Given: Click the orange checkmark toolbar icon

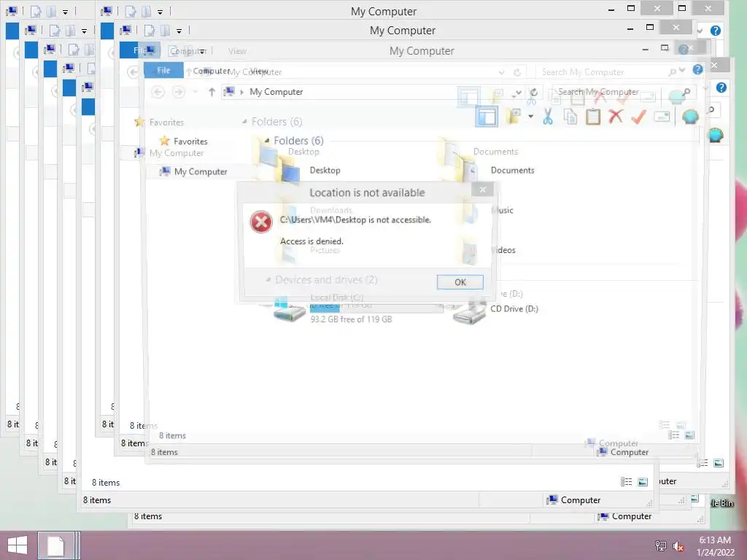Looking at the screenshot, I should click(638, 116).
